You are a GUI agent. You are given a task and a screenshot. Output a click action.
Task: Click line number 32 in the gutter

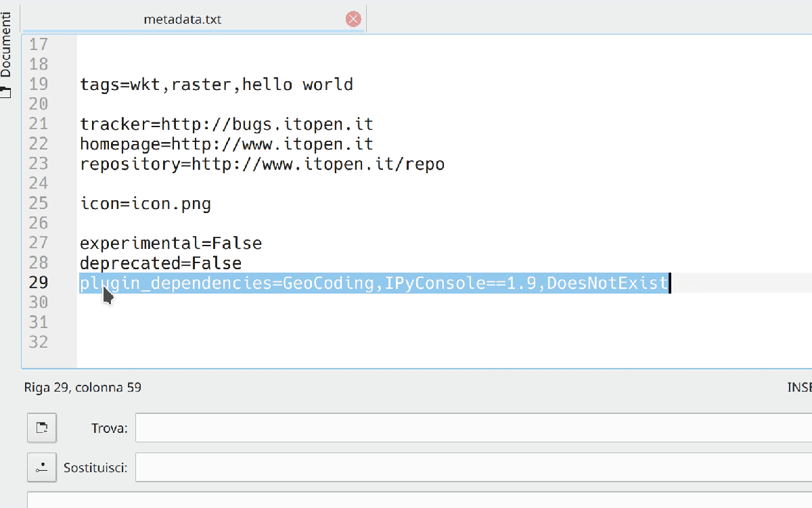coord(39,342)
